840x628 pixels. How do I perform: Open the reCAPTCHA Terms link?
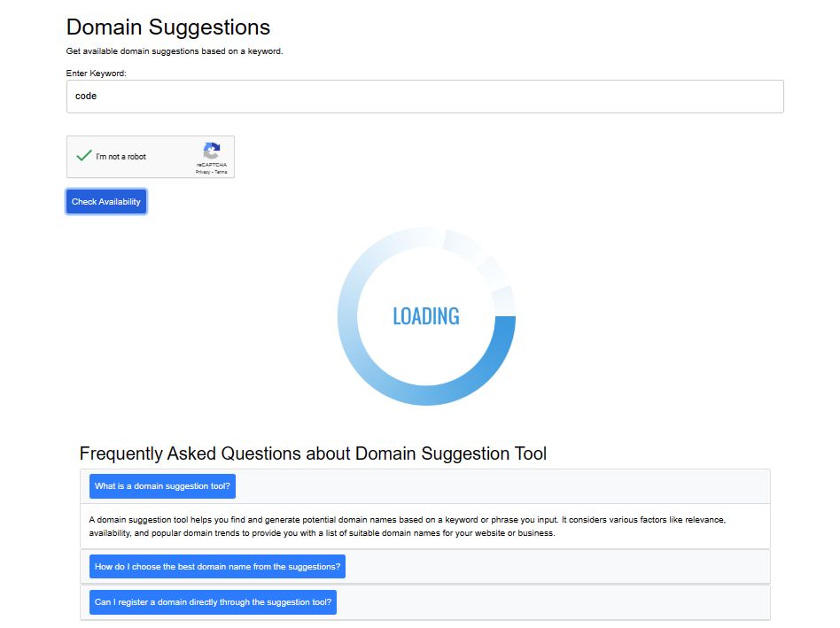(x=222, y=172)
